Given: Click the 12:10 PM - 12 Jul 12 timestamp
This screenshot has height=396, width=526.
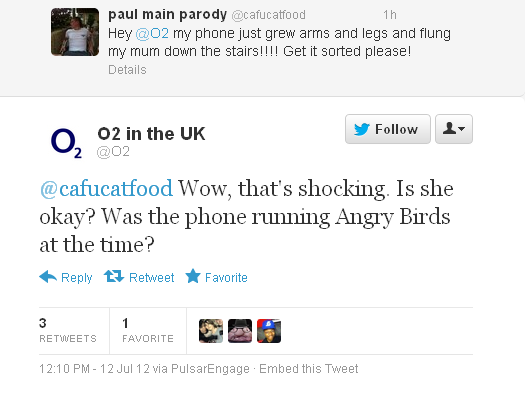Looking at the screenshot, I should click(94, 369).
